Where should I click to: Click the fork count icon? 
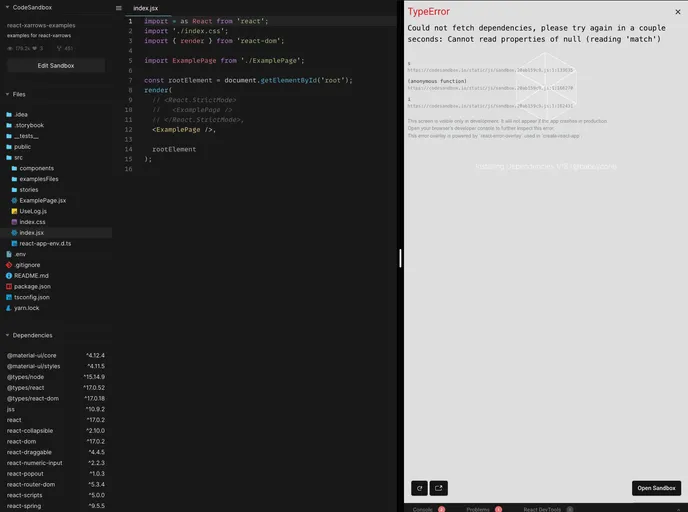click(x=59, y=48)
